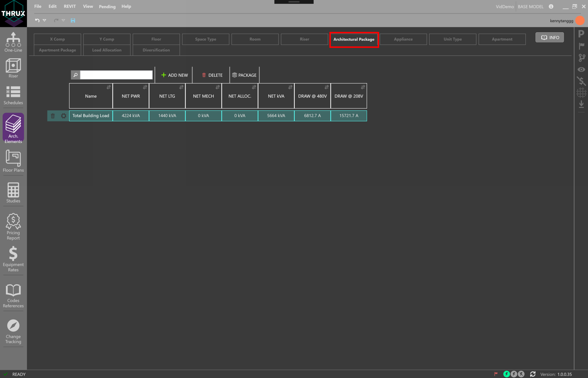The width and height of the screenshot is (588, 378).
Task: Open the Riser sidebar module
Action: coord(13,68)
